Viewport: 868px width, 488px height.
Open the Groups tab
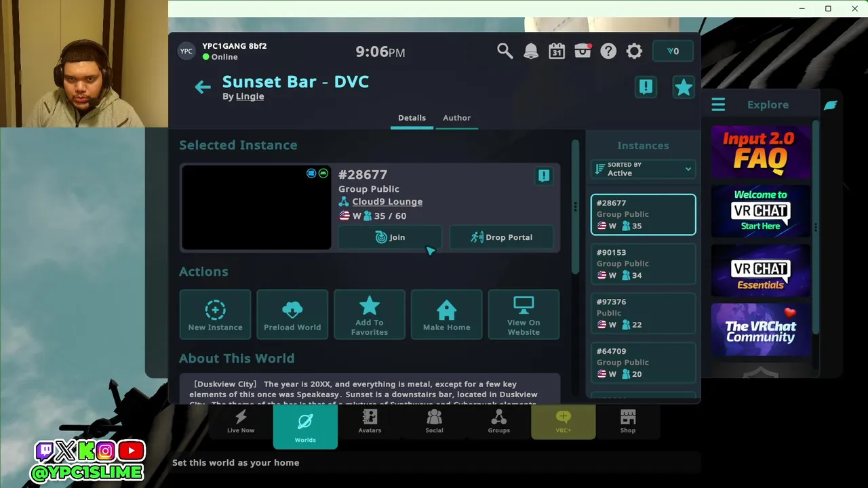coord(498,422)
